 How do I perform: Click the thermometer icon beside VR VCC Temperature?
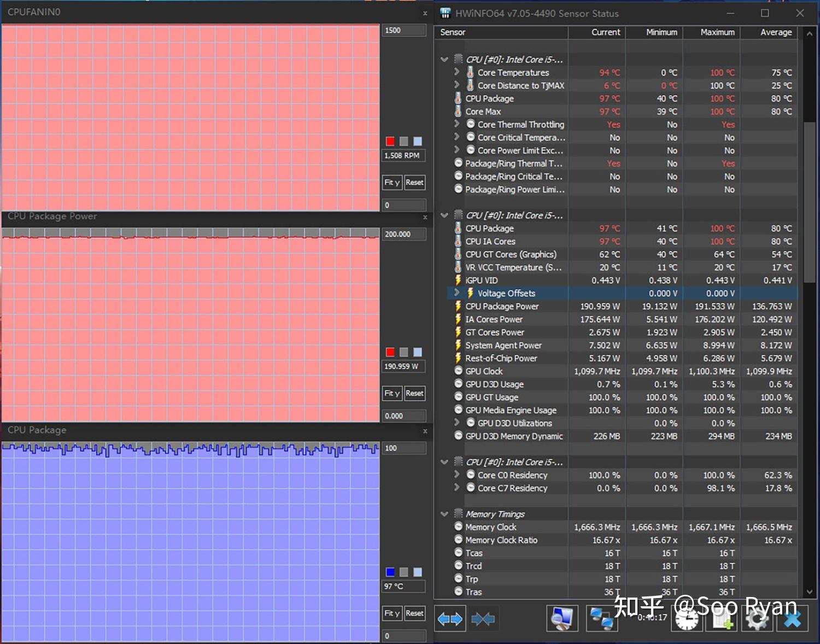[458, 267]
